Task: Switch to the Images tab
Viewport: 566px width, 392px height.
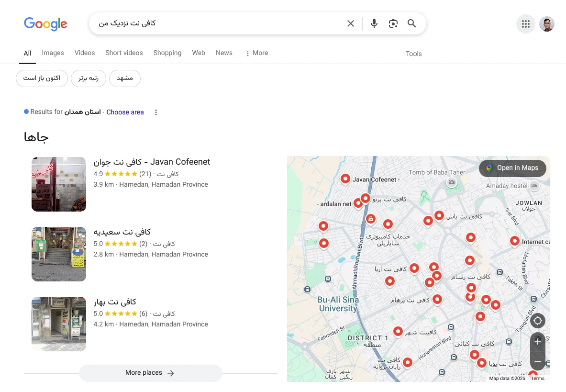Action: coord(53,53)
